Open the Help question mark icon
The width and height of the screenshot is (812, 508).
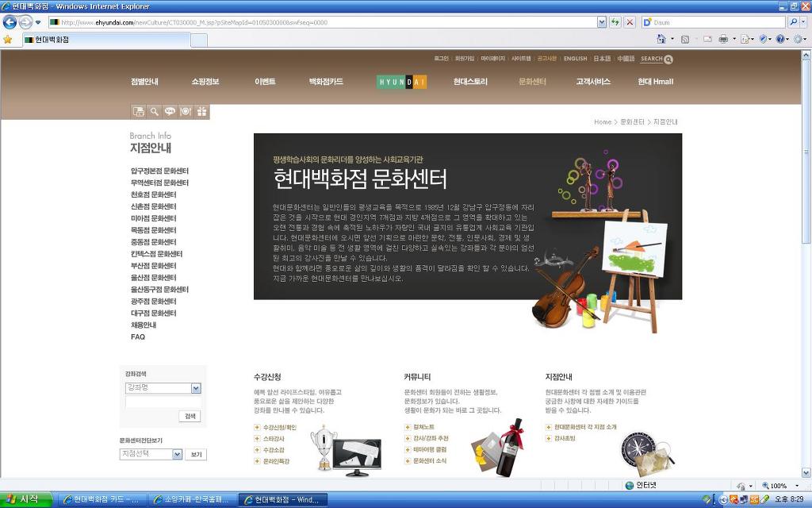tap(781, 40)
